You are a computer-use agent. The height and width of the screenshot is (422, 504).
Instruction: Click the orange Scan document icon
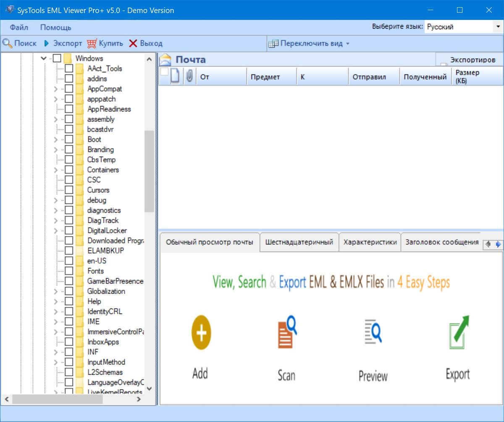point(286,332)
